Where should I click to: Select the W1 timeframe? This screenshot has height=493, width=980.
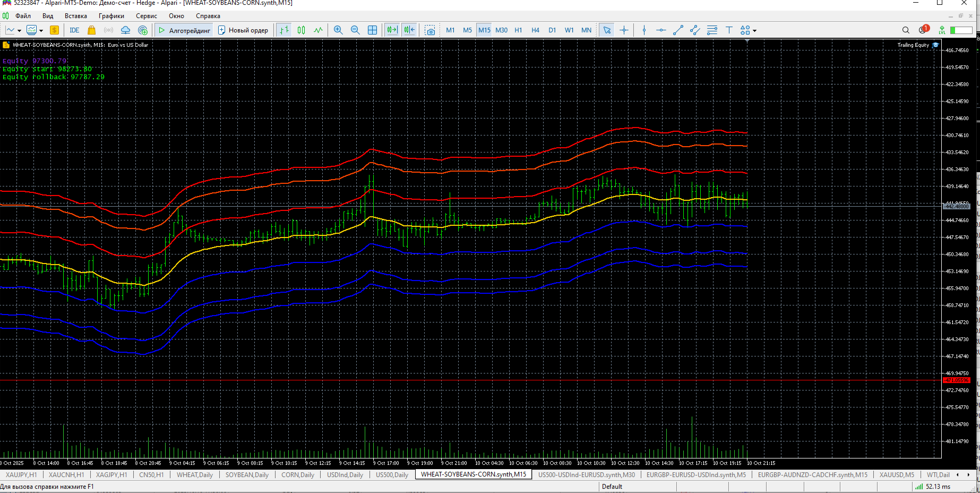pos(569,30)
